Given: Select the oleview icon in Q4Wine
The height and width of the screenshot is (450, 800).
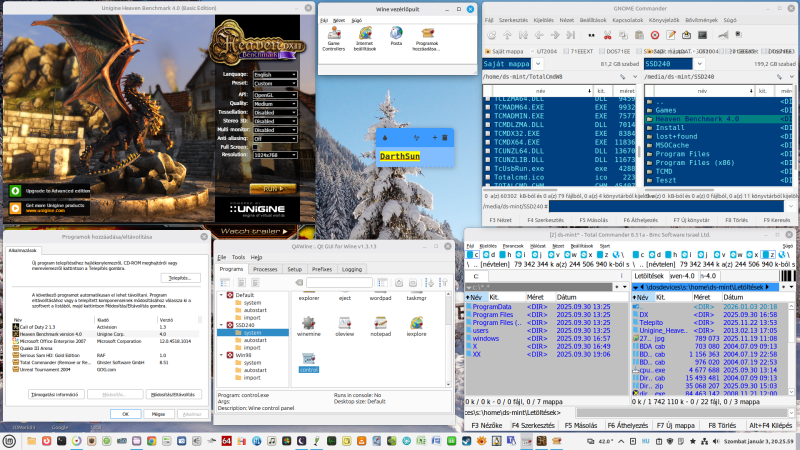Looking at the screenshot, I should click(x=344, y=327).
